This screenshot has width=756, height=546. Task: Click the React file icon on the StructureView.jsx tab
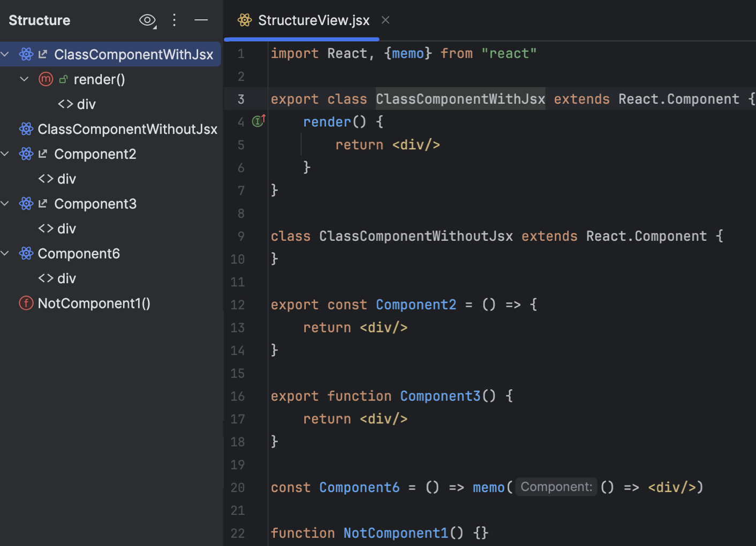(245, 20)
